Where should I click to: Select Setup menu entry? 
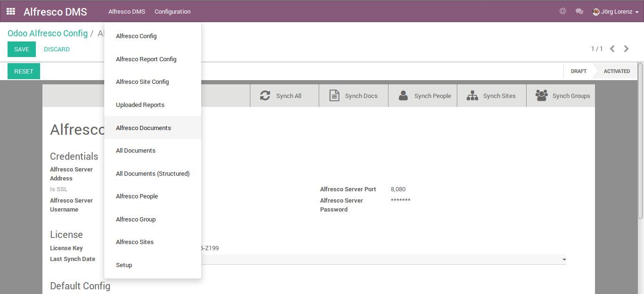coord(153,265)
